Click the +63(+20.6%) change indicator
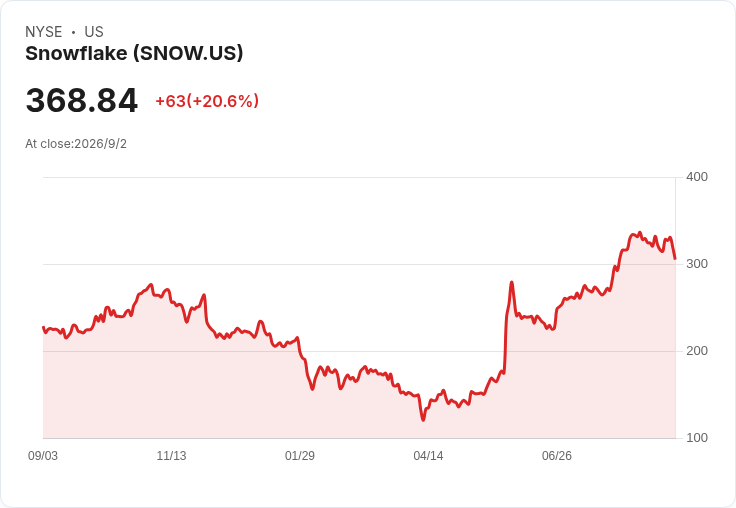This screenshot has height=508, width=736. click(x=207, y=101)
